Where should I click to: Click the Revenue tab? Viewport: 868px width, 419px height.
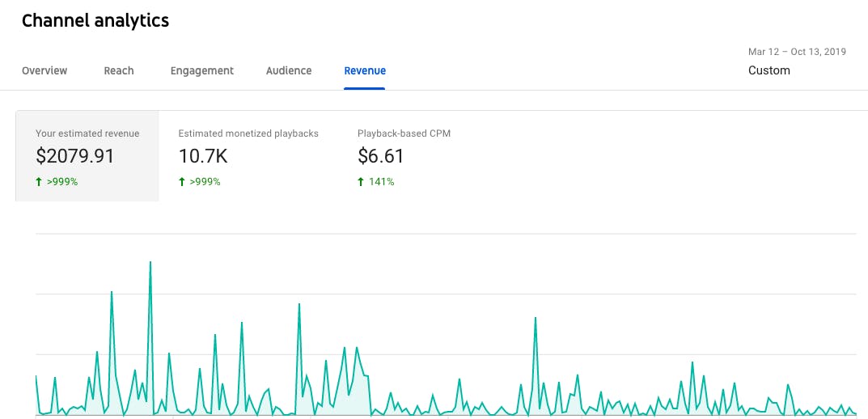click(365, 71)
